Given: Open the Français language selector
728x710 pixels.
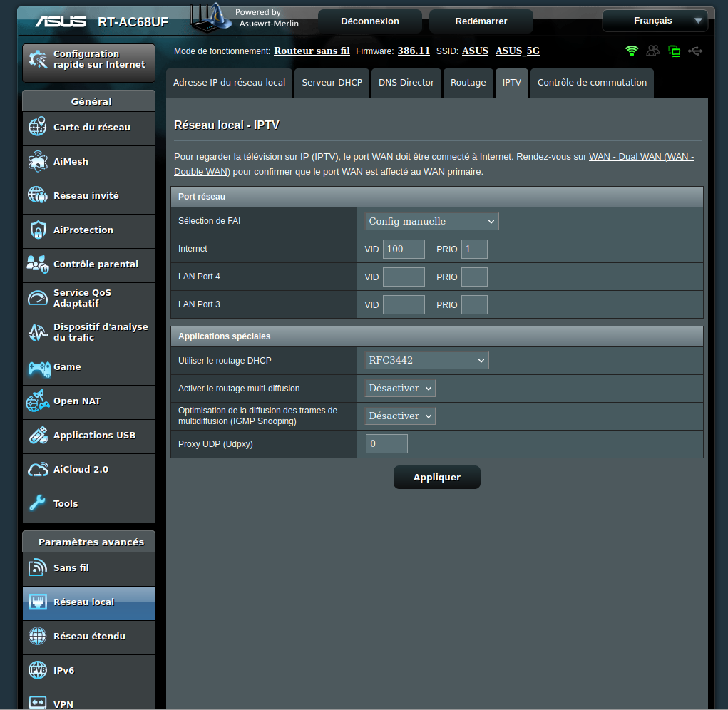Looking at the screenshot, I should pyautogui.click(x=655, y=21).
